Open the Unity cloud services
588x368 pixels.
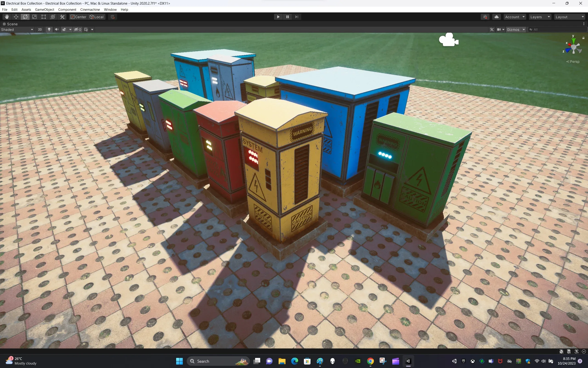coord(497,17)
